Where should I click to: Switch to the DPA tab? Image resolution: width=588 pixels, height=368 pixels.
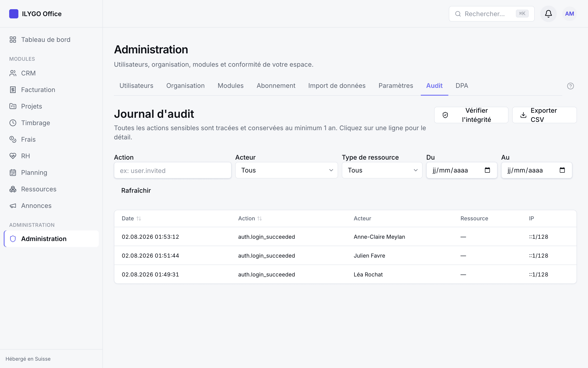462,86
